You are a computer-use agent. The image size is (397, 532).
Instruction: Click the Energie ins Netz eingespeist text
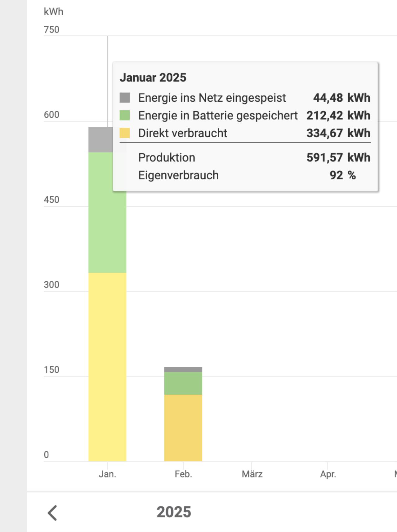click(212, 98)
